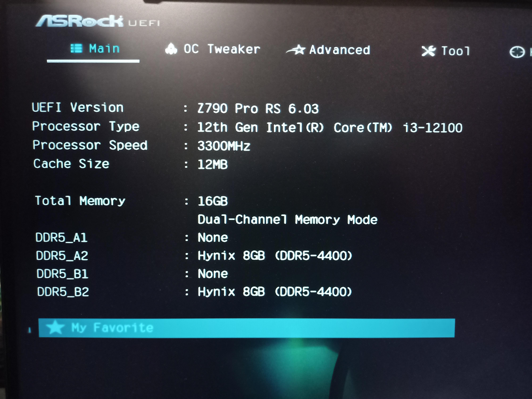Click the star icon beside My Favorite
Screen dimensions: 532x399
coord(55,327)
